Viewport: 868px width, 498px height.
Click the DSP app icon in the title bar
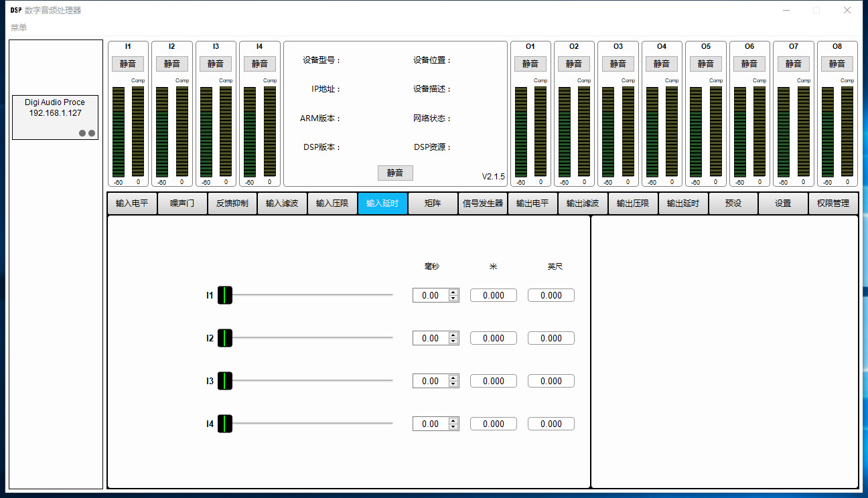point(15,10)
